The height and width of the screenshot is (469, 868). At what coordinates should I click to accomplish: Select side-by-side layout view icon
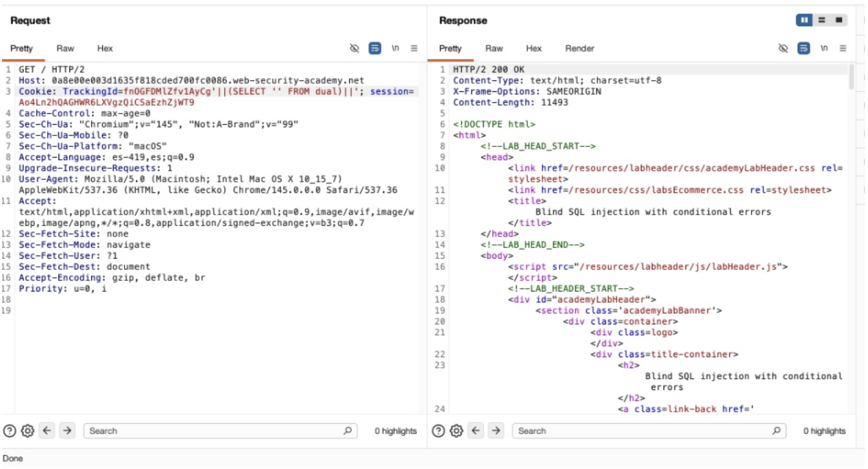pyautogui.click(x=804, y=20)
